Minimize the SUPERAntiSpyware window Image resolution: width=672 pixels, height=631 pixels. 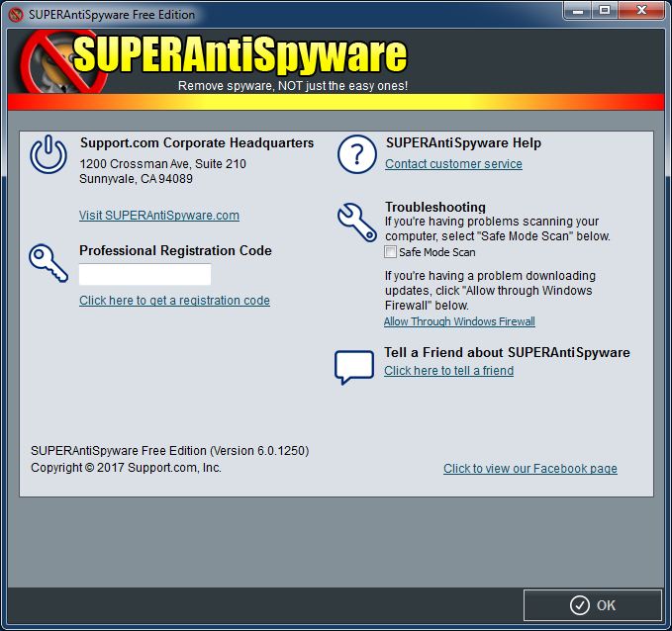(577, 10)
